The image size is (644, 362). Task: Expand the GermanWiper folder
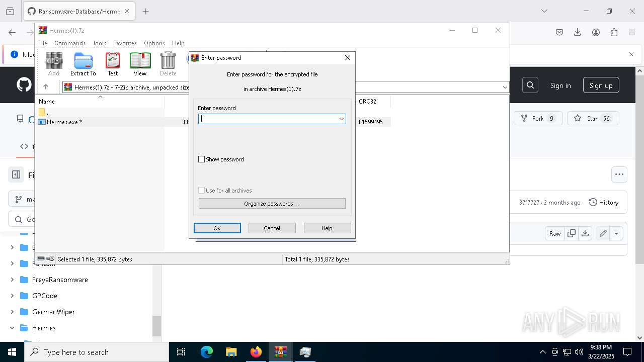[12, 312]
